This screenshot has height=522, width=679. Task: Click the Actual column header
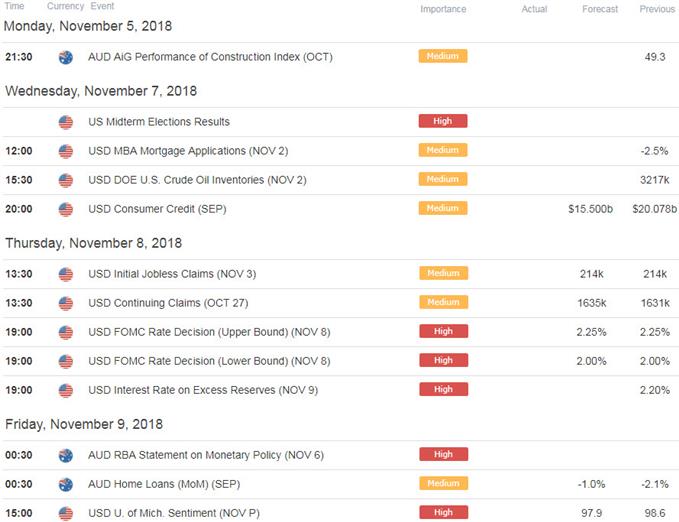tap(534, 9)
